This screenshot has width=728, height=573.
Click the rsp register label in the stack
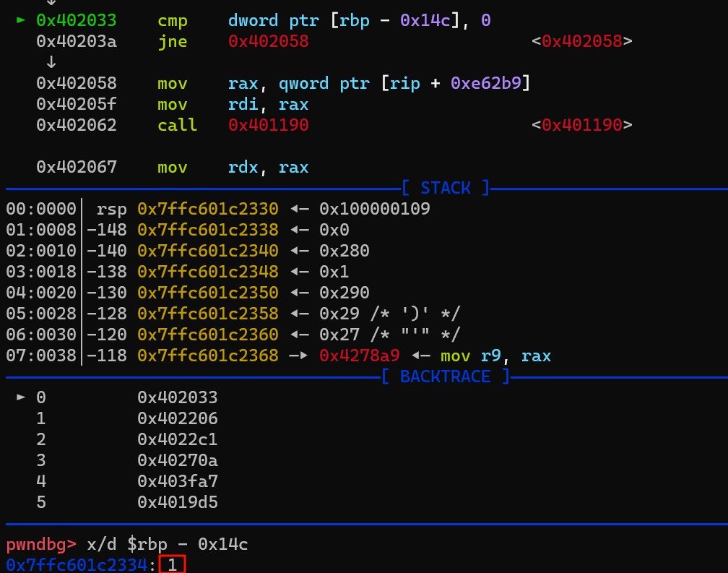pos(112,210)
